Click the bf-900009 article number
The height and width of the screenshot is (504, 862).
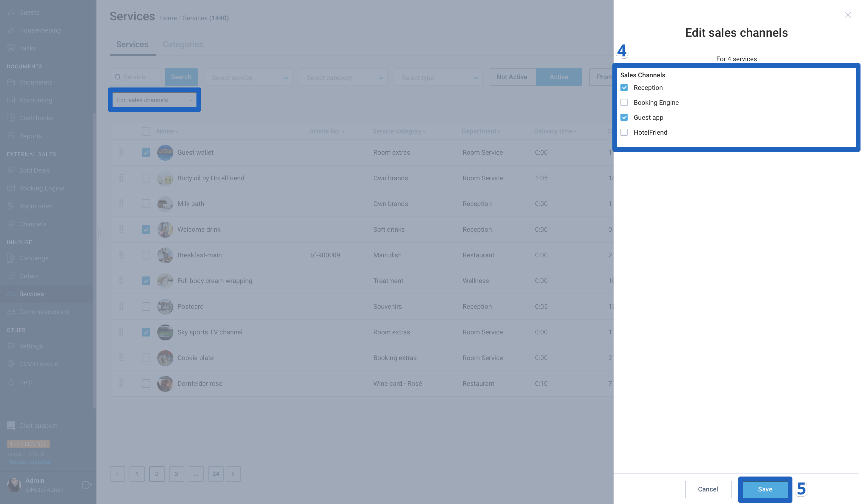(325, 255)
